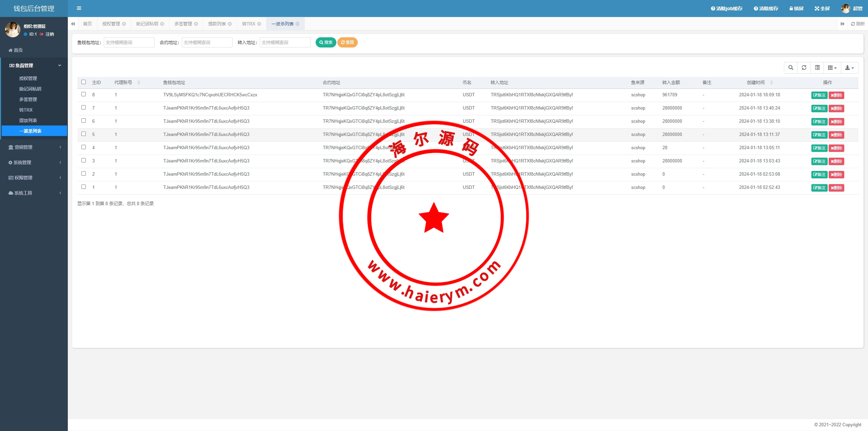
Task: Click the red 删除 button for row 7
Action: (x=836, y=109)
